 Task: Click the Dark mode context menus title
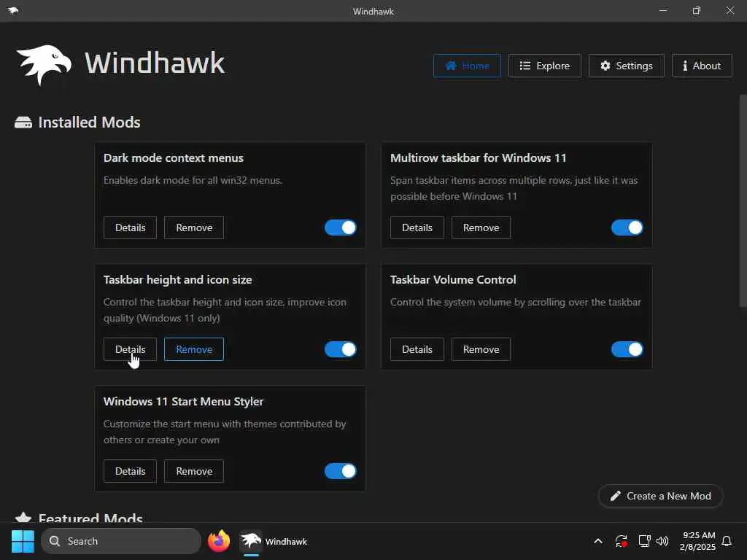click(x=174, y=158)
